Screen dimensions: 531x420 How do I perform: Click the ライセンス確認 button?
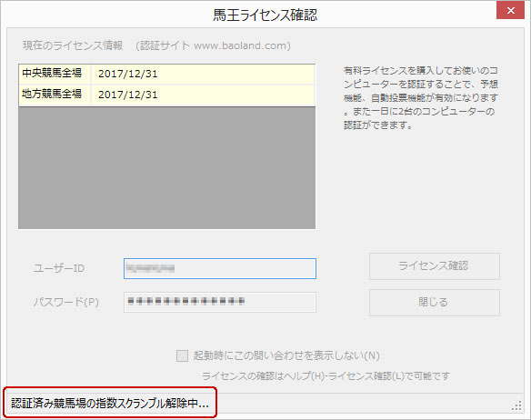(434, 265)
